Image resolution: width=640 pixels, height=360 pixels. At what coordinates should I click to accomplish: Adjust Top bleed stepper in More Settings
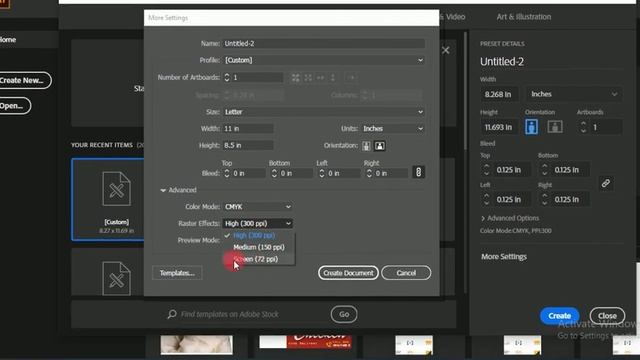coord(227,173)
